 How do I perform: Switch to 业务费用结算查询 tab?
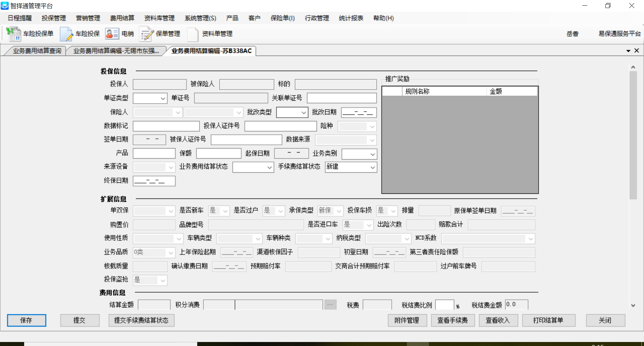[x=37, y=51]
